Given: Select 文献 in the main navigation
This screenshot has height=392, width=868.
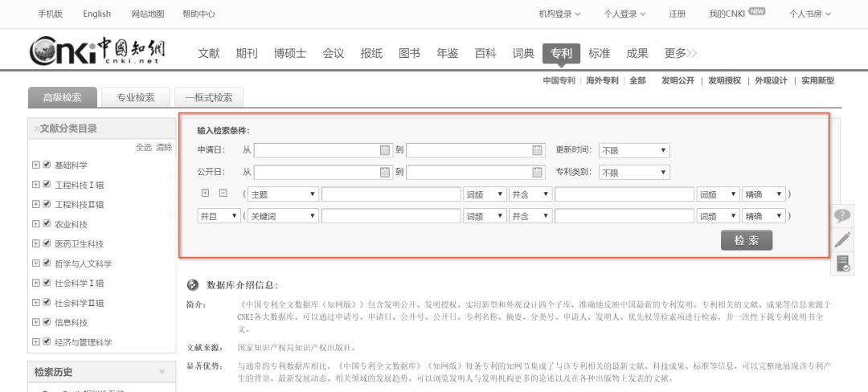Looking at the screenshot, I should coord(209,53).
